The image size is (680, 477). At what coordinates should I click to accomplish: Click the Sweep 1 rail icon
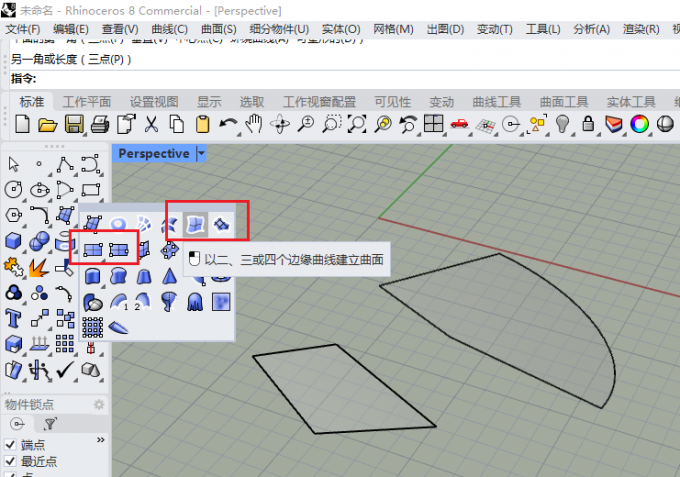(118, 301)
